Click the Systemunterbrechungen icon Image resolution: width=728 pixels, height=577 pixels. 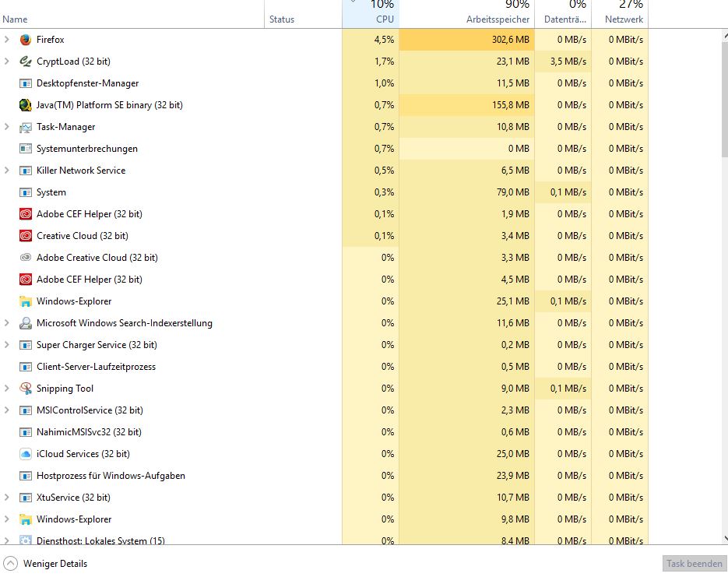26,149
